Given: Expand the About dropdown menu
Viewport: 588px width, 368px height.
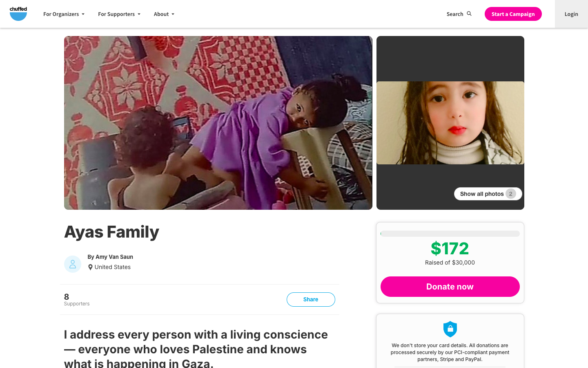Looking at the screenshot, I should 164,14.
